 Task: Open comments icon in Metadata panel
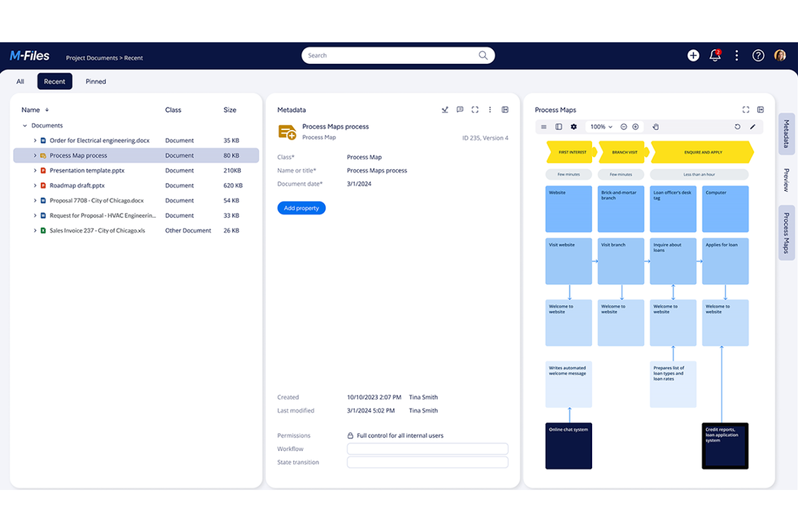coord(460,109)
